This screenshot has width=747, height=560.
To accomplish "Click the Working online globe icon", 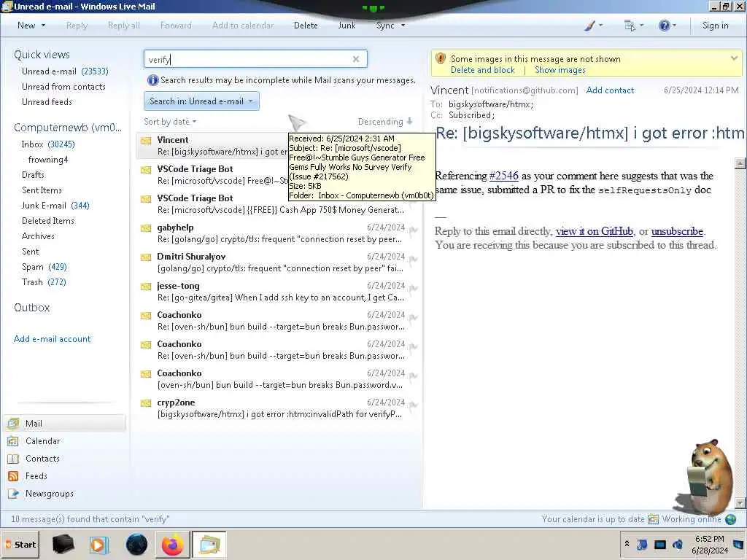I will [x=730, y=519].
